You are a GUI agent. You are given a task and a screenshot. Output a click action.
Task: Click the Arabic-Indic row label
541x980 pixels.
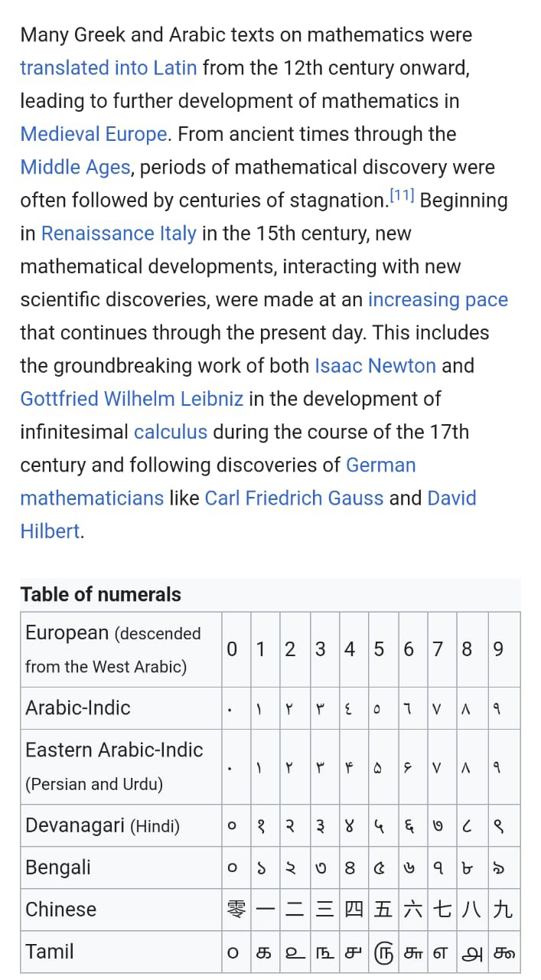click(x=78, y=707)
